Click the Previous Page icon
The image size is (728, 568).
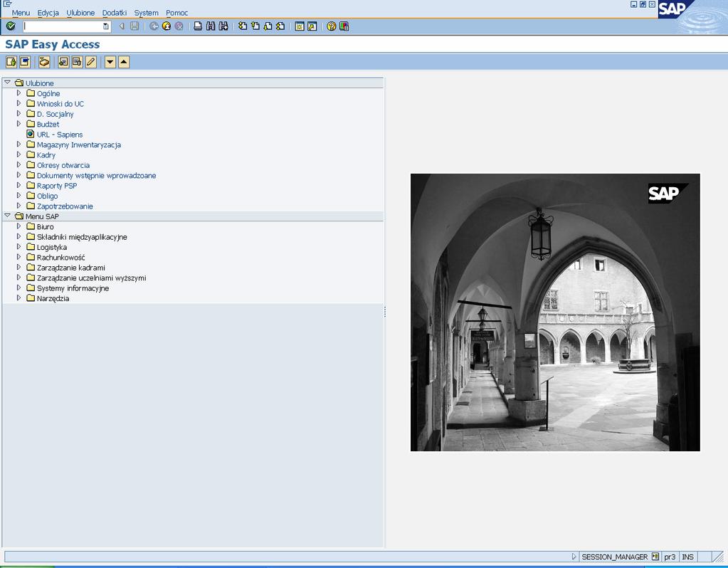pyautogui.click(x=255, y=26)
